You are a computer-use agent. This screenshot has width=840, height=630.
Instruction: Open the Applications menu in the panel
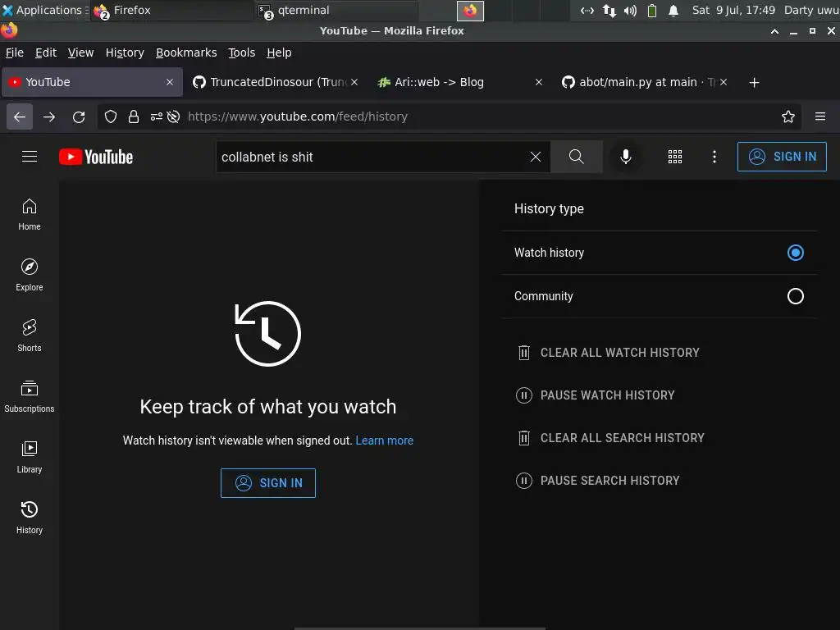point(44,10)
